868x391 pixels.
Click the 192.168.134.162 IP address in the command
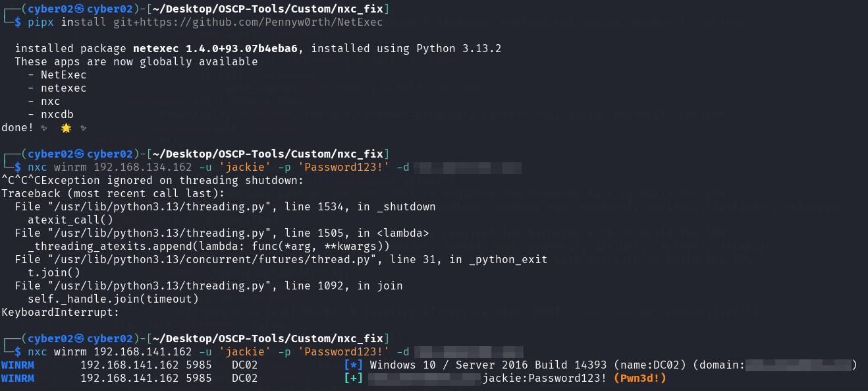coord(142,167)
